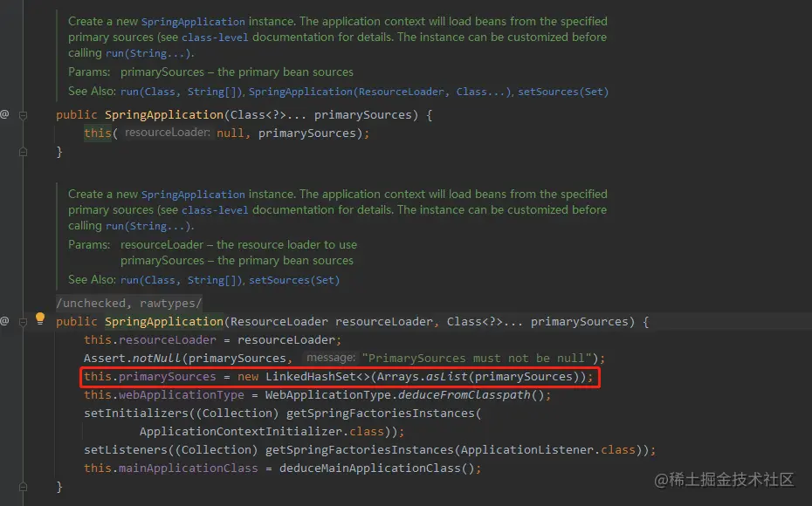Click the lightbulb intention icon in the gutter
The width and height of the screenshot is (812, 506).
[40, 318]
